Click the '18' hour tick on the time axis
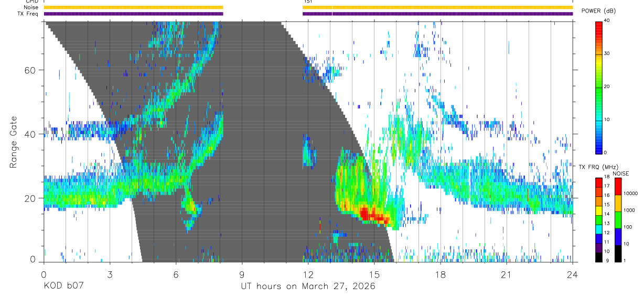The width and height of the screenshot is (644, 297). pyautogui.click(x=441, y=274)
